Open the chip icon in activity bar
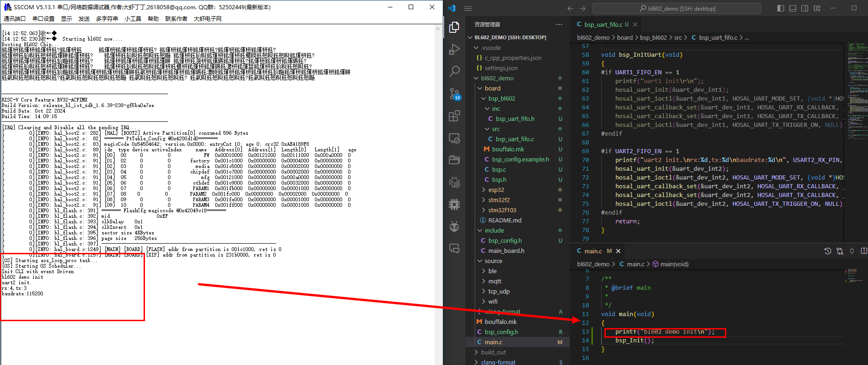This screenshot has width=868, height=365. (x=454, y=204)
